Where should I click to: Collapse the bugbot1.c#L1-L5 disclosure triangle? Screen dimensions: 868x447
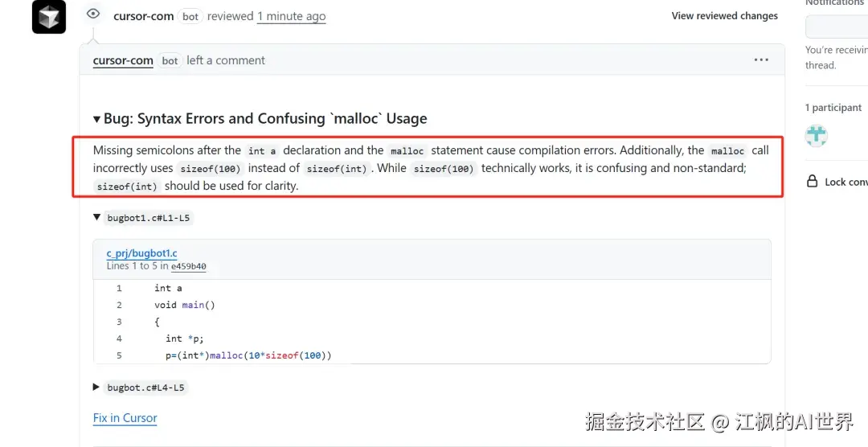[97, 218]
